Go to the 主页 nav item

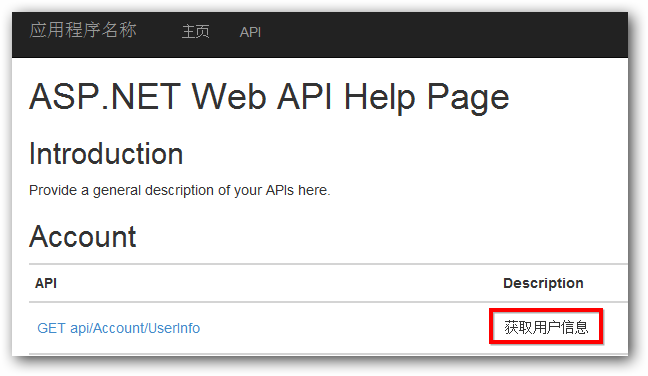pyautogui.click(x=196, y=32)
